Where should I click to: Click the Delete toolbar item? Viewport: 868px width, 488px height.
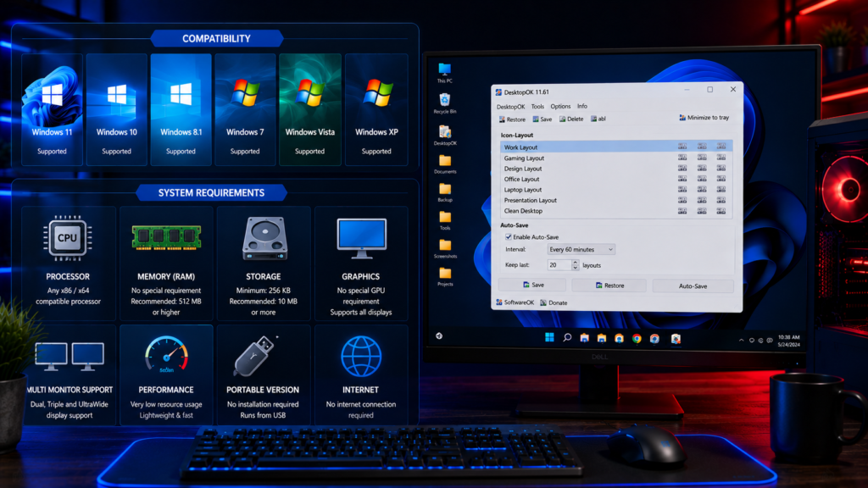pyautogui.click(x=571, y=119)
